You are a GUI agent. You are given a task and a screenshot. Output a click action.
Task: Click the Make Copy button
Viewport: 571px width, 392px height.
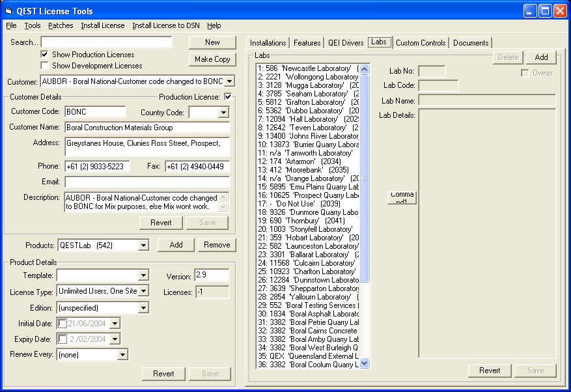click(212, 59)
